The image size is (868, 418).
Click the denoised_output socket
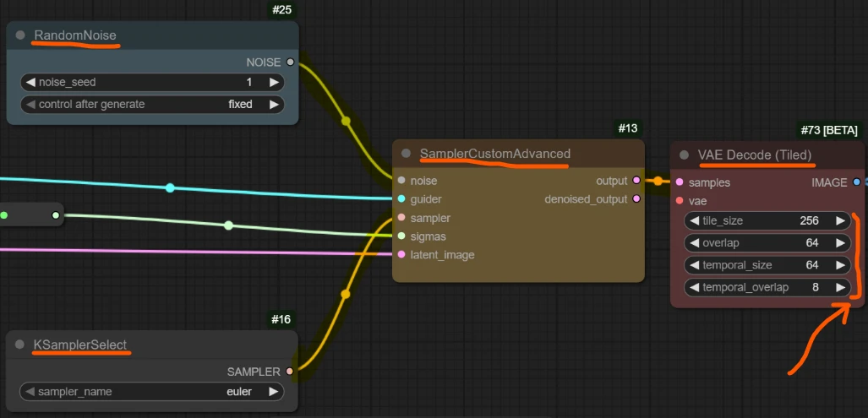[x=636, y=199]
